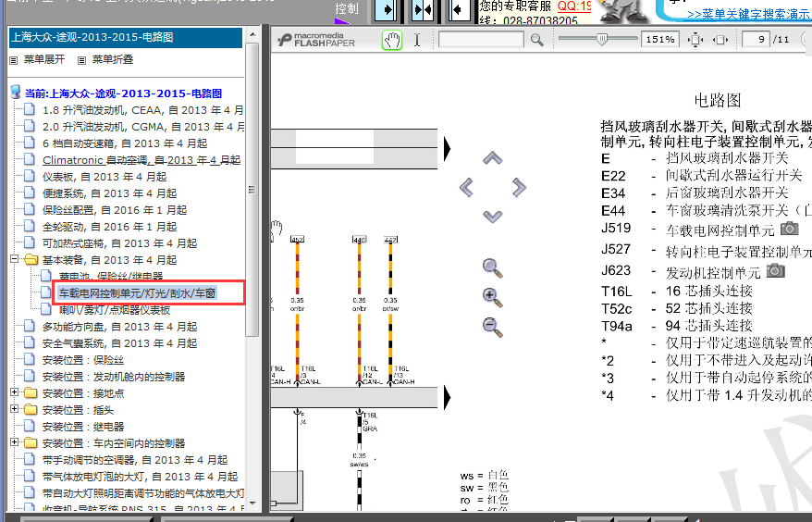
Task: Click the second control button with inward arrows
Action: click(423, 10)
